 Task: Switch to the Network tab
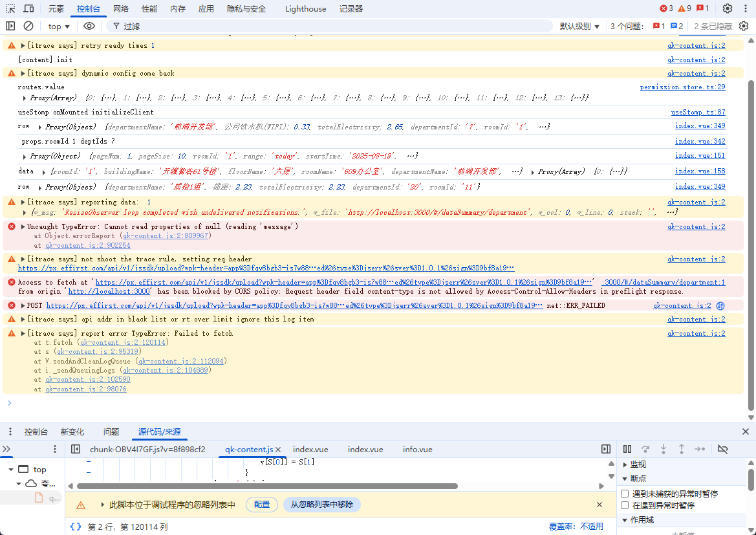[121, 8]
